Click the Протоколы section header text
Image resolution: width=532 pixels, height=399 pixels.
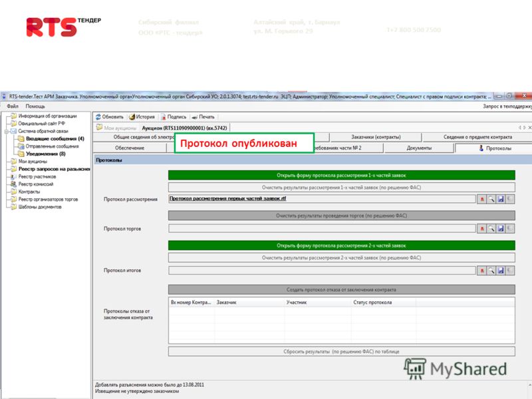click(x=109, y=160)
